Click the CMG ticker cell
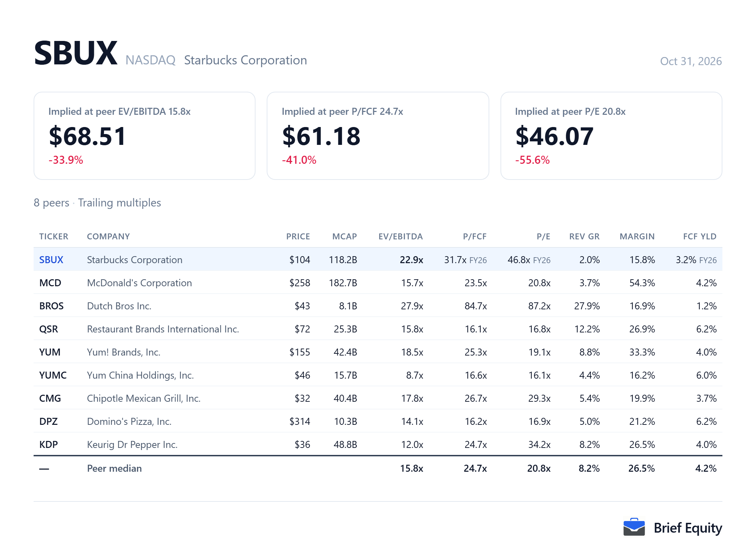The width and height of the screenshot is (756, 555). click(x=50, y=398)
